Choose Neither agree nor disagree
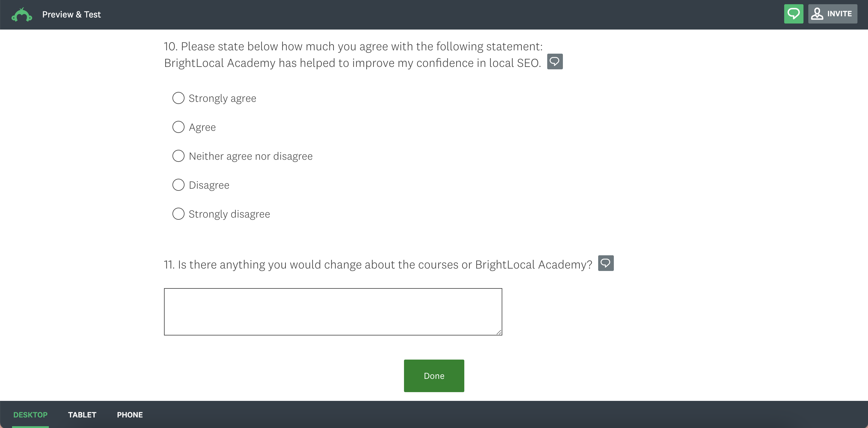The width and height of the screenshot is (868, 428). [178, 156]
